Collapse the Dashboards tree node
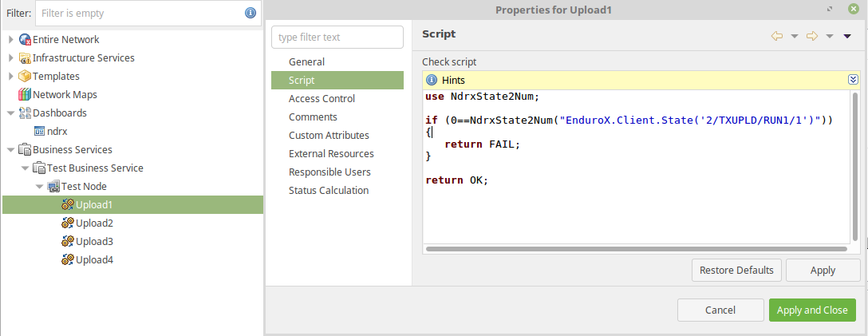Viewport: 868px width, 336px height. click(x=10, y=113)
